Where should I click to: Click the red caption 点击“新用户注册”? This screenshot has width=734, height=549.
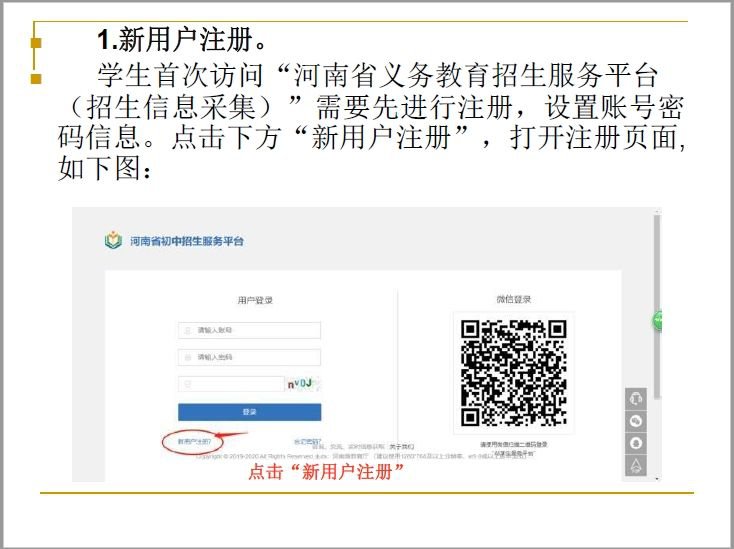coord(326,471)
